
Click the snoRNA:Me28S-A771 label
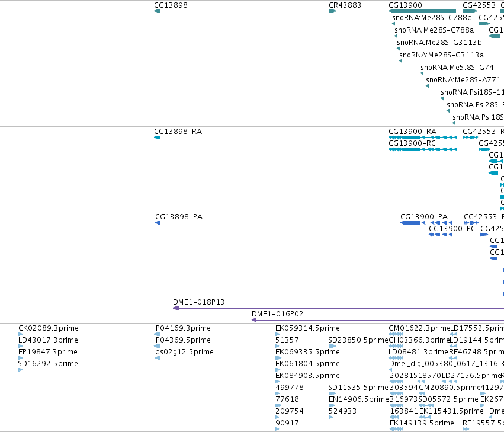pos(464,80)
